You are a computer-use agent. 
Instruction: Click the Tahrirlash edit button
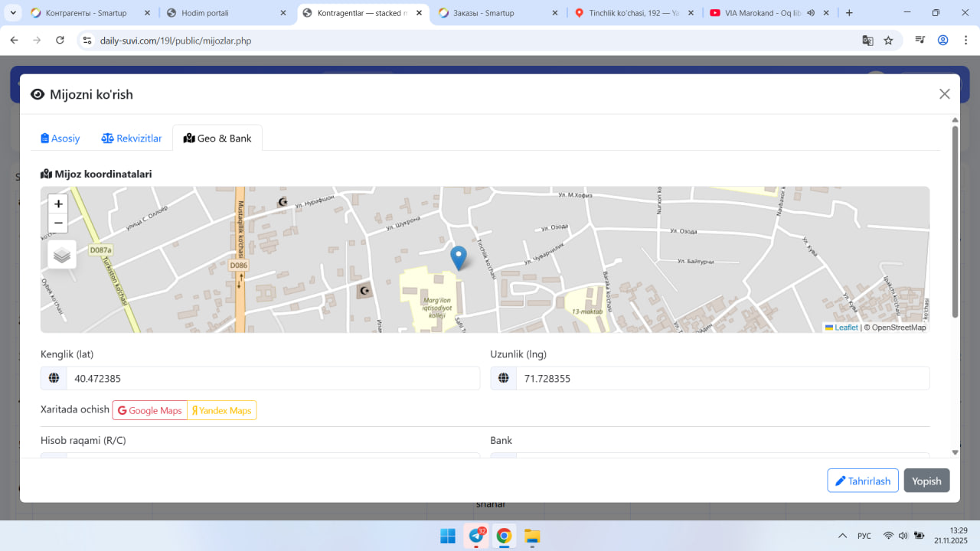(x=862, y=481)
